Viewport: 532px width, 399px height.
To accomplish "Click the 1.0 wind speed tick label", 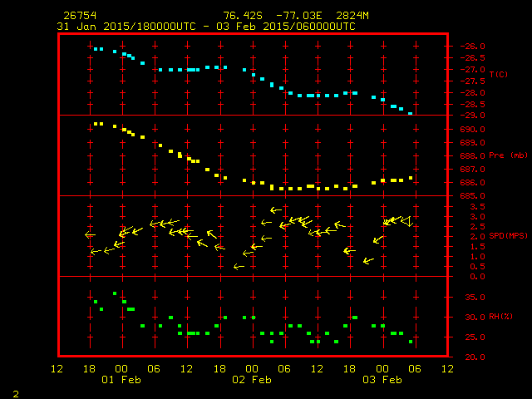I will (x=477, y=257).
